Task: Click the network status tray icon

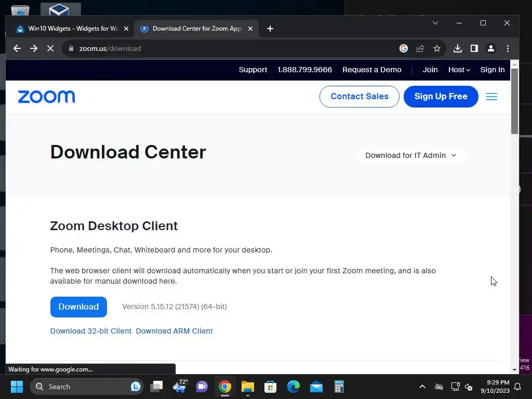Action: [455, 387]
